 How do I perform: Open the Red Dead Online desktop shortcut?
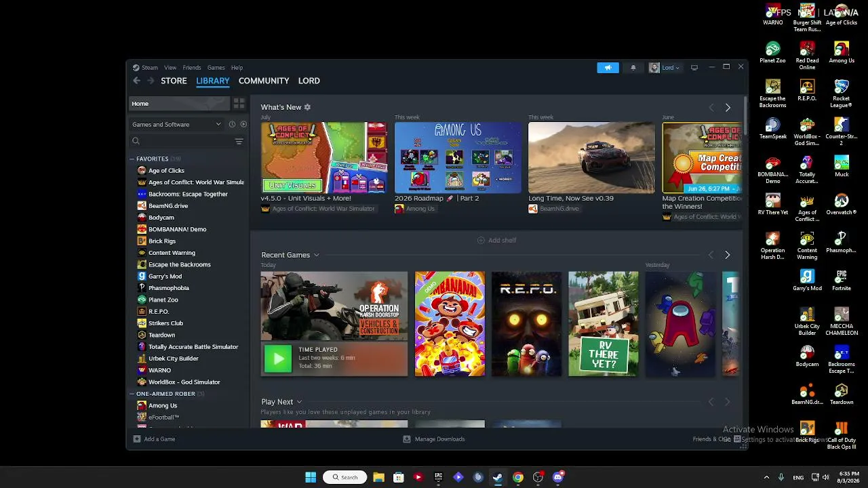click(807, 56)
